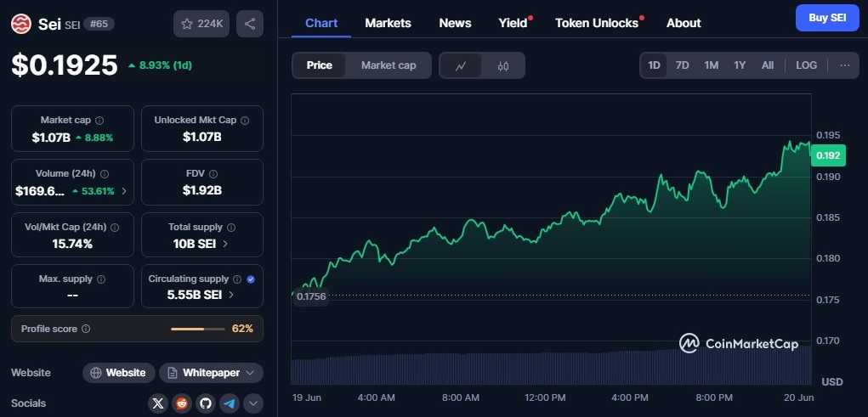The height and width of the screenshot is (417, 868).
Task: Show Market cap info tooltip icon
Action: [99, 120]
